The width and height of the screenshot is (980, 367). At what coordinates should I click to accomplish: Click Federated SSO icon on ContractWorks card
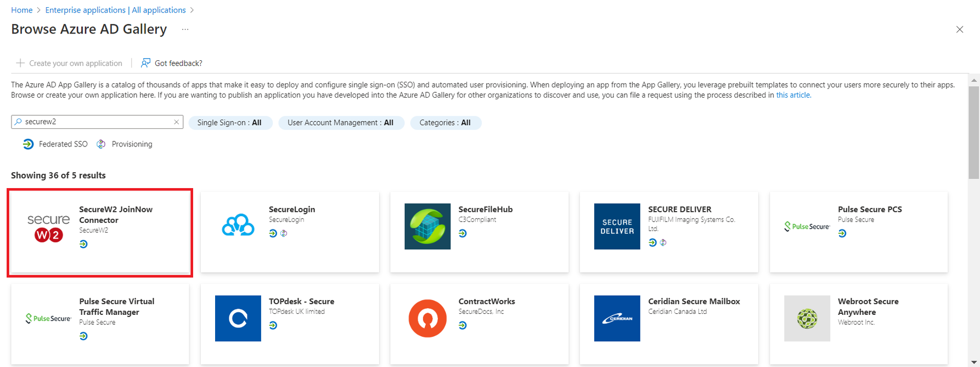pos(463,325)
